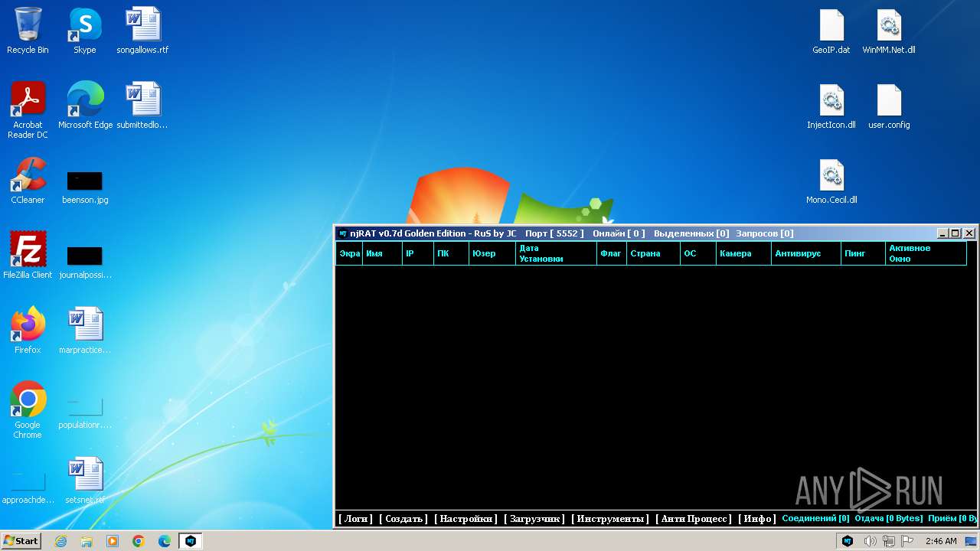Open the [ Настройки ] settings menu
980x551 pixels.
466,519
